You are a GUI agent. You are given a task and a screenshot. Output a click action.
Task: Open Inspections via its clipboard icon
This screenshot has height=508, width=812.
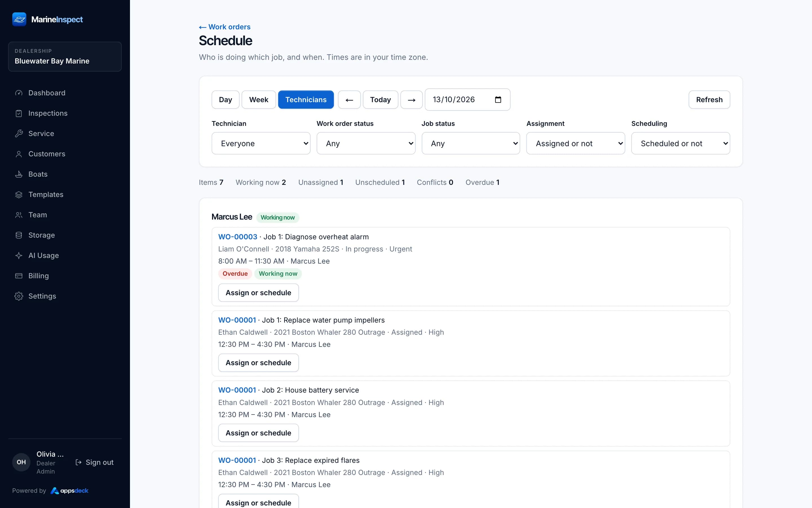(x=19, y=113)
